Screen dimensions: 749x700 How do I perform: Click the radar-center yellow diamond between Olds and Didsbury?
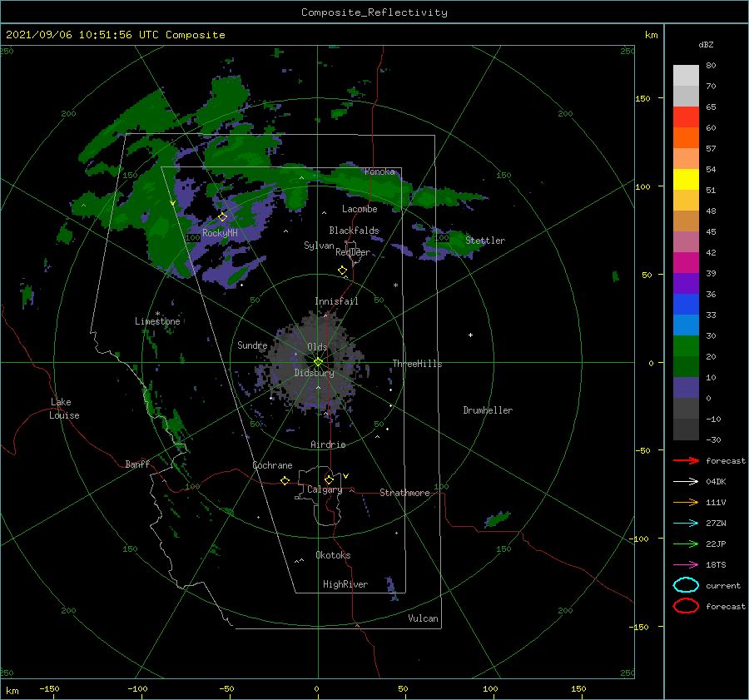[318, 362]
